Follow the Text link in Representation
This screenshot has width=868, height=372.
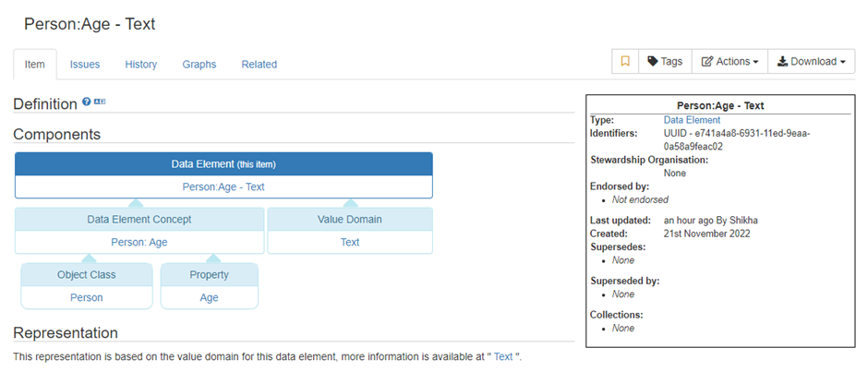click(x=503, y=356)
